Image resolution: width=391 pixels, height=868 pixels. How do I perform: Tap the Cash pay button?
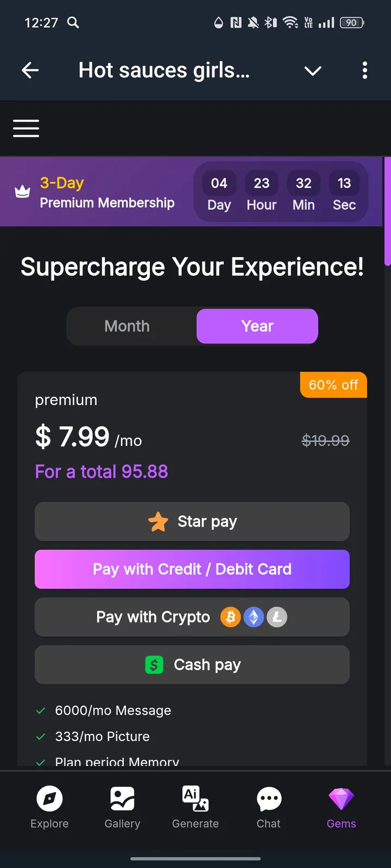192,665
